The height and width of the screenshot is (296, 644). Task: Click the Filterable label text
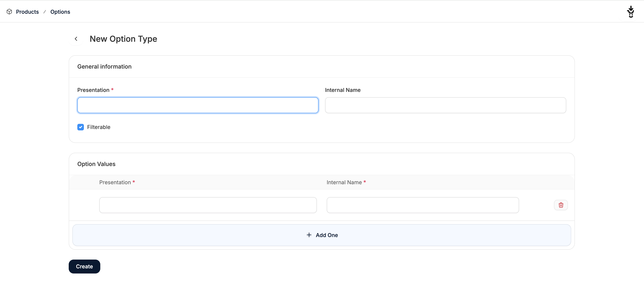coord(98,127)
